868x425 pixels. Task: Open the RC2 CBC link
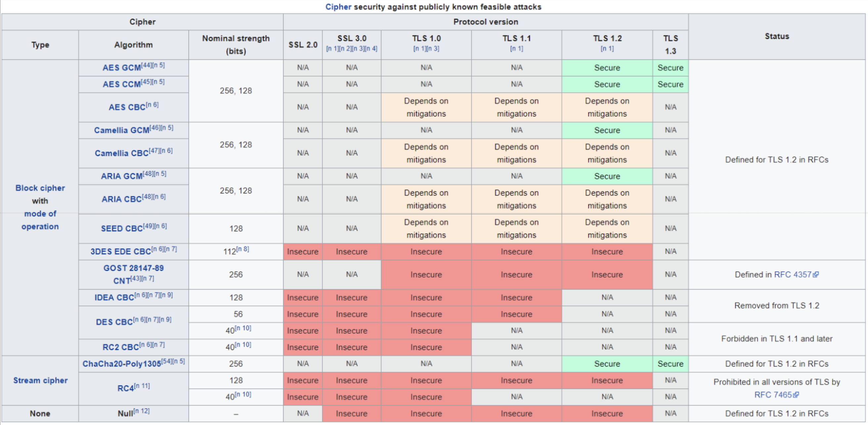121,347
